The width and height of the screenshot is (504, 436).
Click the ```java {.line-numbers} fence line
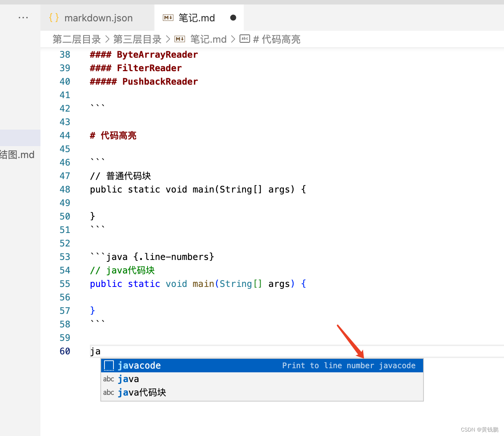point(152,257)
